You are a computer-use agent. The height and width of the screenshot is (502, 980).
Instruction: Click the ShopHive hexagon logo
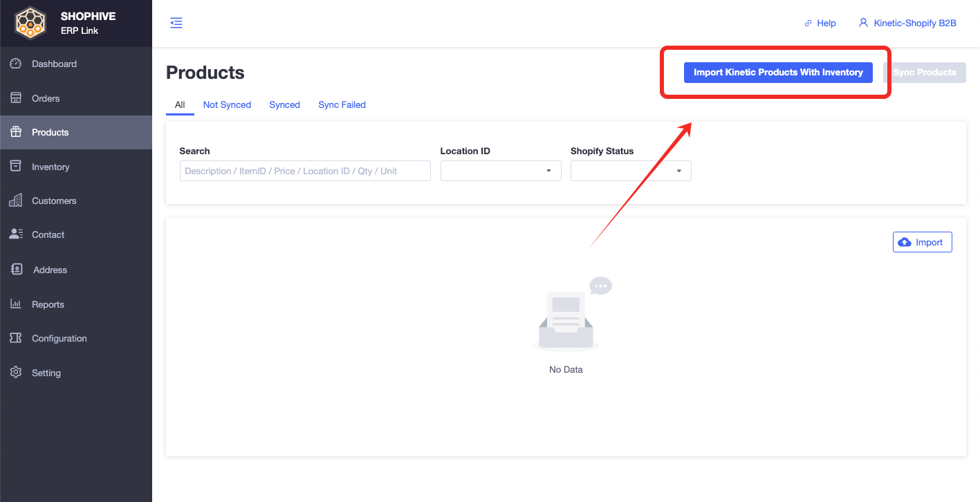(x=32, y=23)
